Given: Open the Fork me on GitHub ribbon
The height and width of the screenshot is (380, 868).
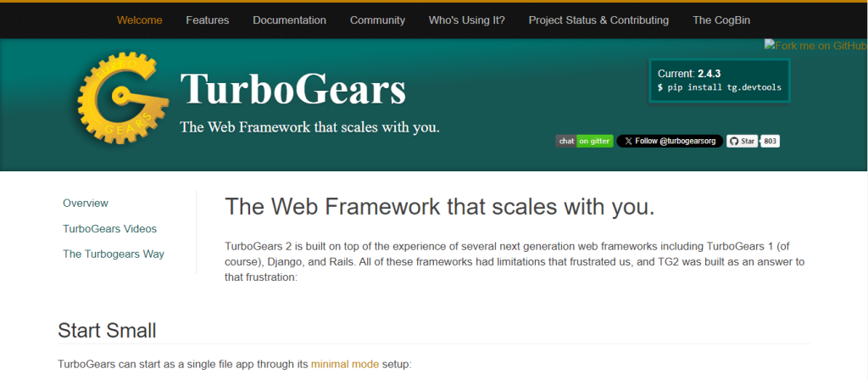Looking at the screenshot, I should [815, 46].
